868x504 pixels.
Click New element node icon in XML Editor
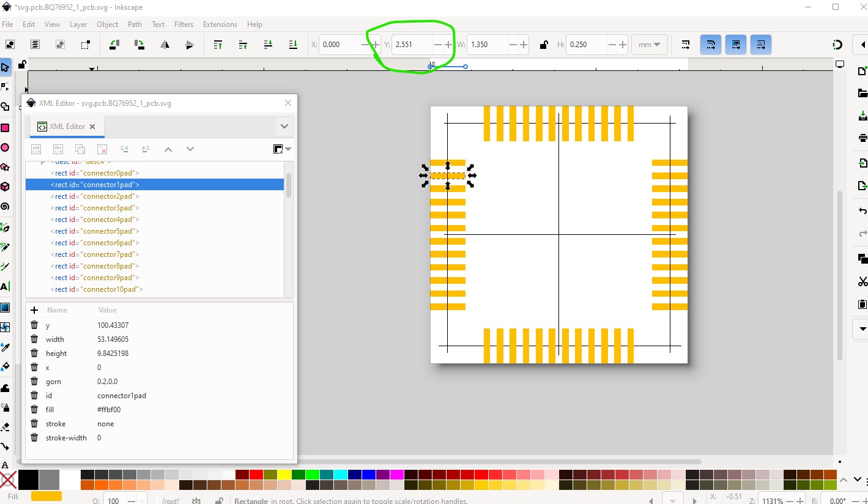click(x=36, y=149)
